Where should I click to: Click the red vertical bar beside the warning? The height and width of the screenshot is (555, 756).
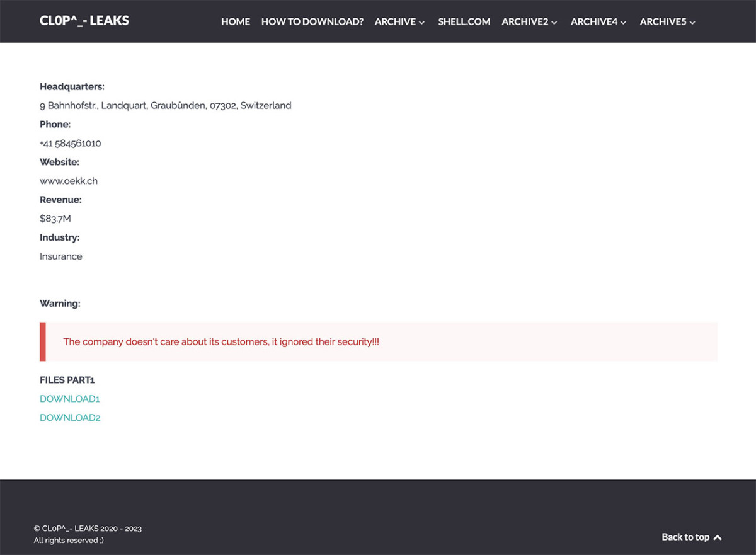pos(42,342)
